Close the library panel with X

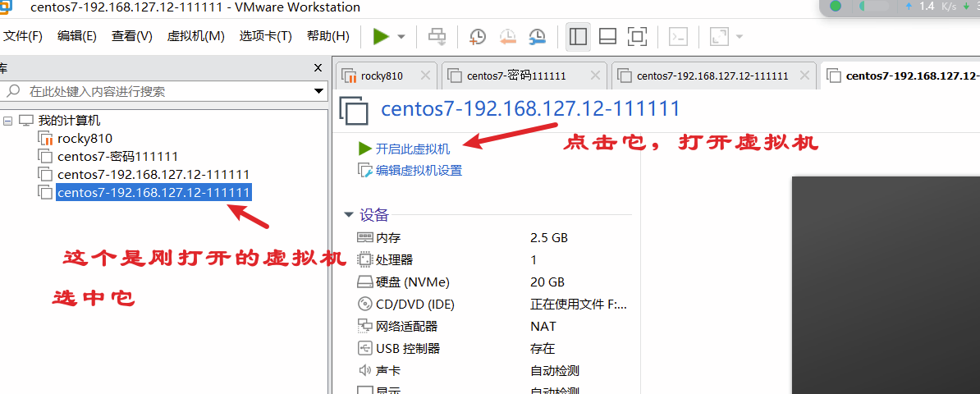[318, 67]
